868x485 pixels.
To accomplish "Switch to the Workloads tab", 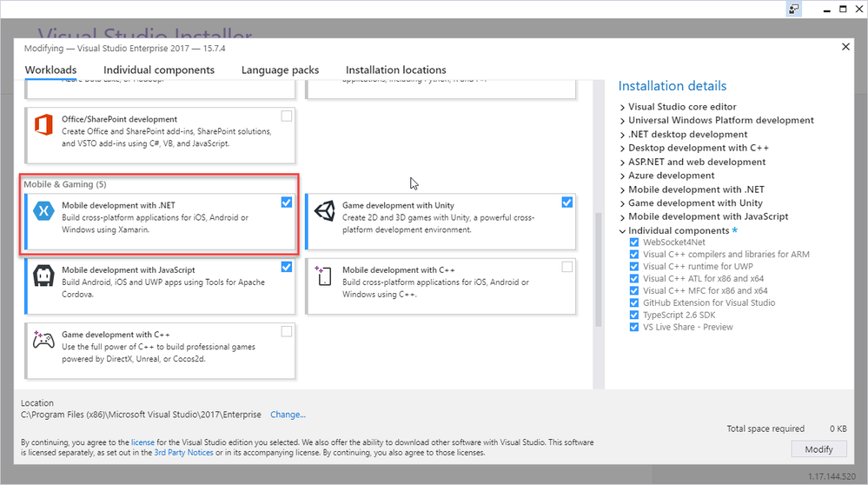I will (51, 70).
